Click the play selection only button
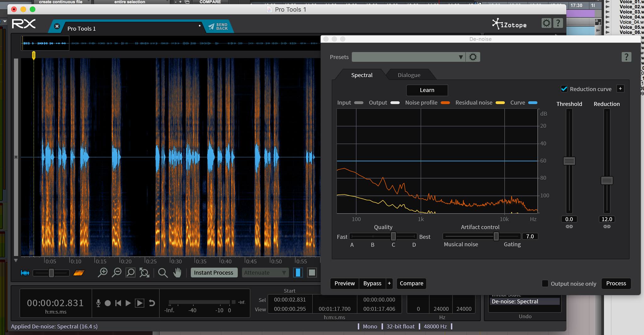 click(x=140, y=303)
